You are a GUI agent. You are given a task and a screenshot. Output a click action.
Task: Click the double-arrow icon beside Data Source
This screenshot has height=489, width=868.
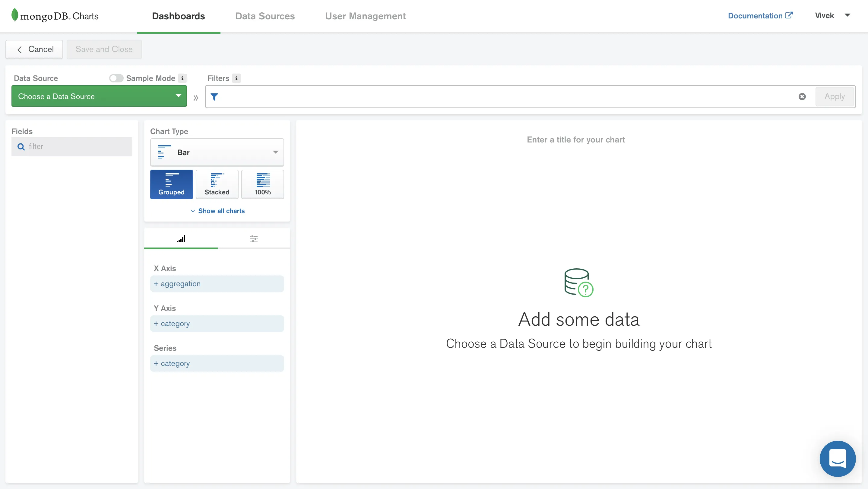tap(196, 98)
